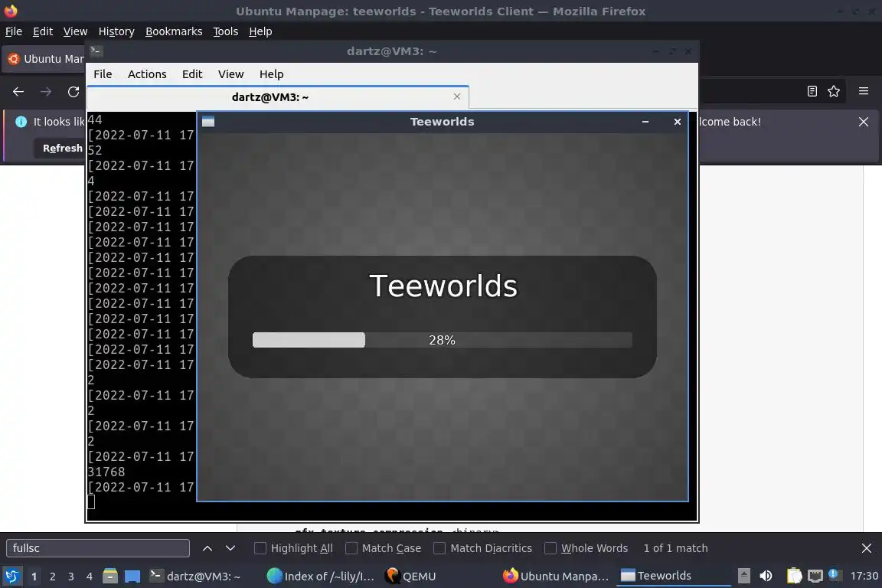Image resolution: width=882 pixels, height=588 pixels.
Task: Activate the dartz@VM3 terminal taskbar entry
Action: [196, 577]
